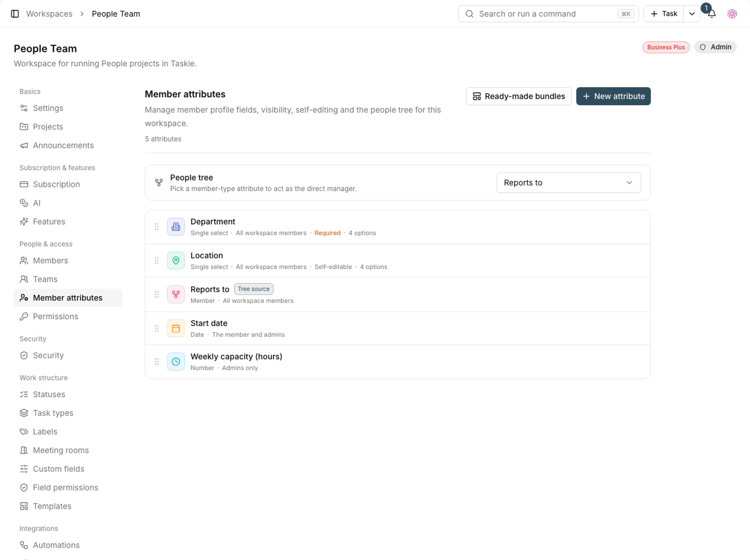Open Field permissions page

click(x=68, y=488)
